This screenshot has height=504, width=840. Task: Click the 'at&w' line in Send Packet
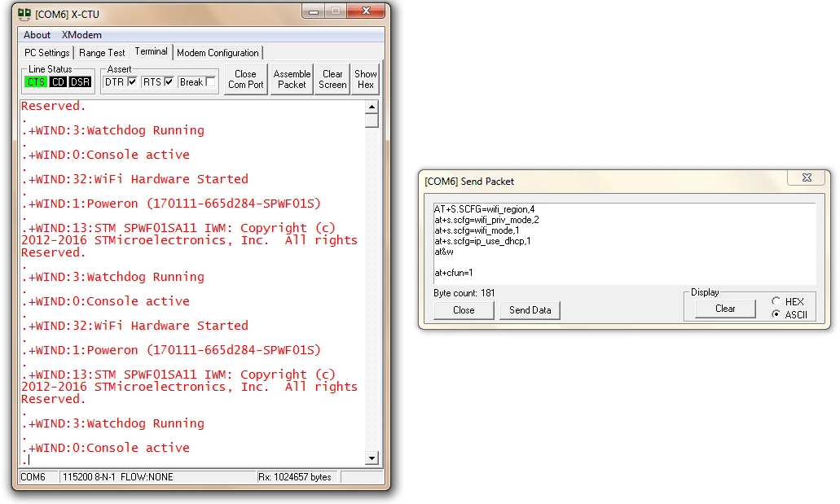tap(443, 252)
